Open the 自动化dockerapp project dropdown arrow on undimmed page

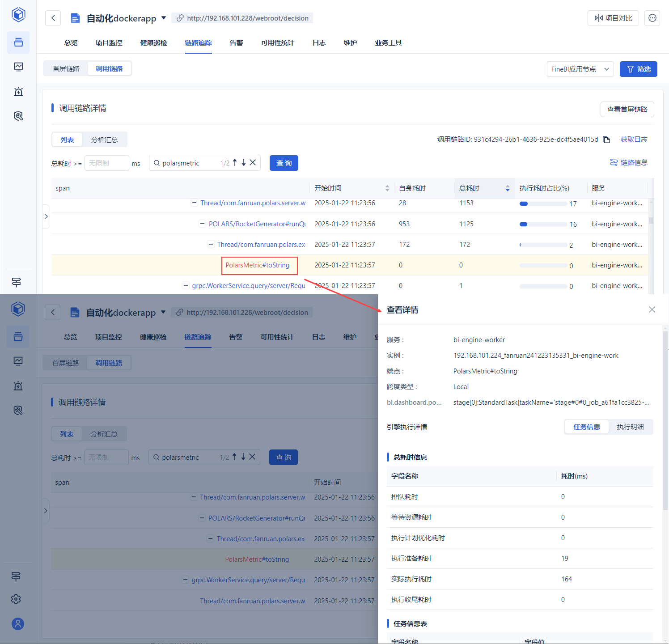click(x=164, y=18)
